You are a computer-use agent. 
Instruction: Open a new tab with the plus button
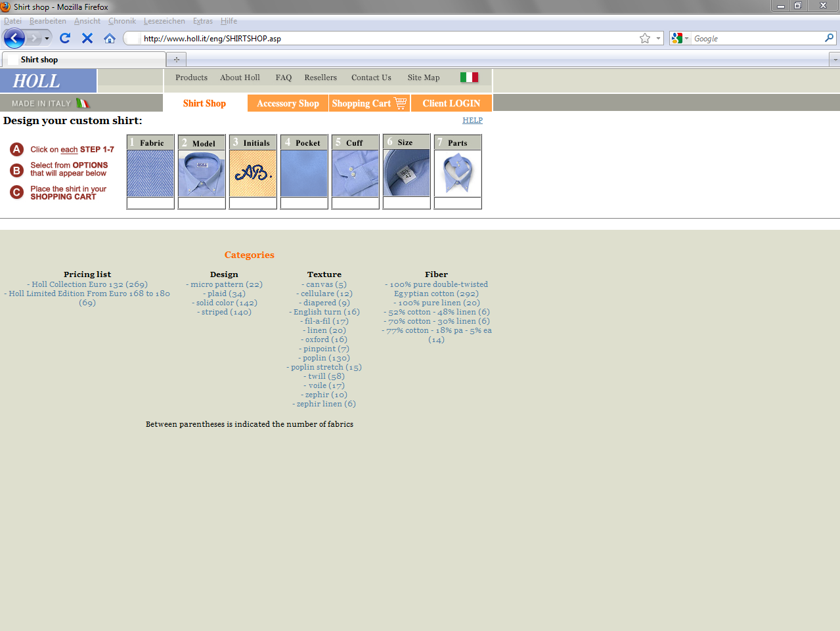pyautogui.click(x=176, y=59)
